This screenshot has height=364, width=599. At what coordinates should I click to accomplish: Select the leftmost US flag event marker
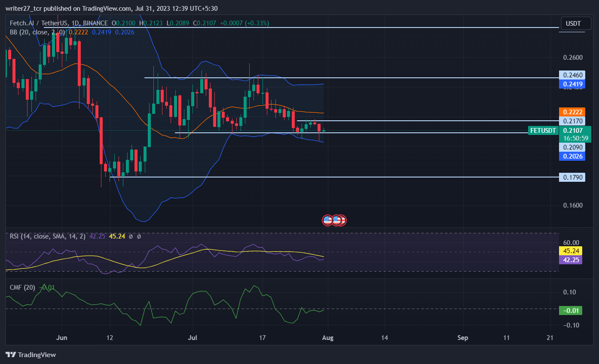[x=327, y=220]
